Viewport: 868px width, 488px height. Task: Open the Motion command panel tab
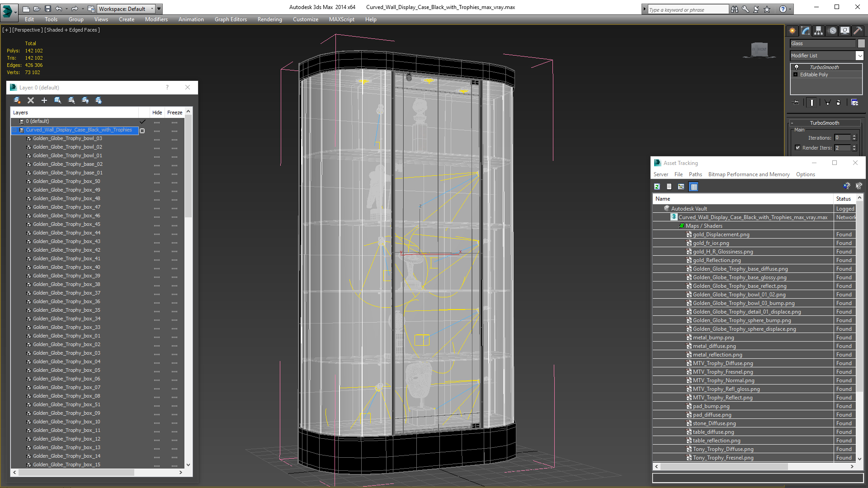tap(832, 31)
